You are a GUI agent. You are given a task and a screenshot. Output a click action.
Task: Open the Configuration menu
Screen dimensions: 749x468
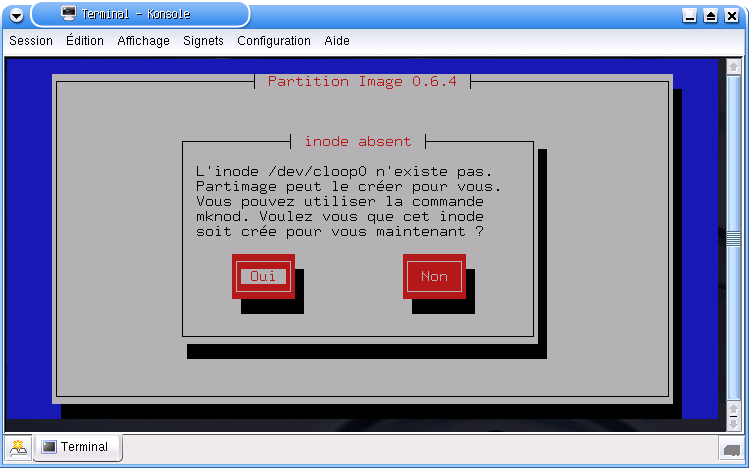[x=274, y=41]
